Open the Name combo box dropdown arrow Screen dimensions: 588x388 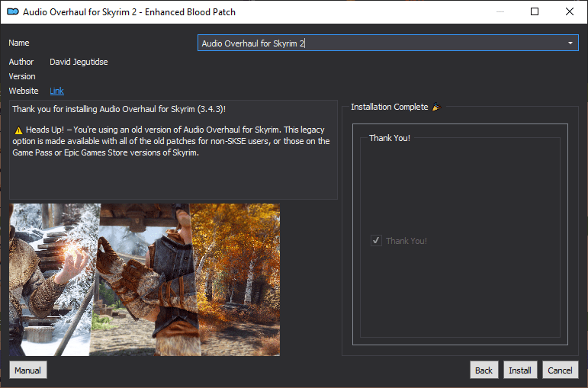point(570,43)
